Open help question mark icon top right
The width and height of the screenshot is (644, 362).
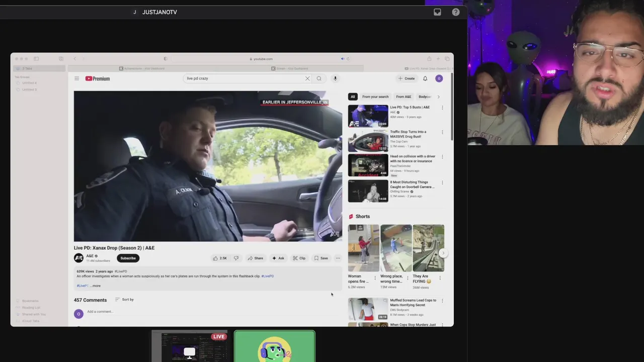point(456,12)
